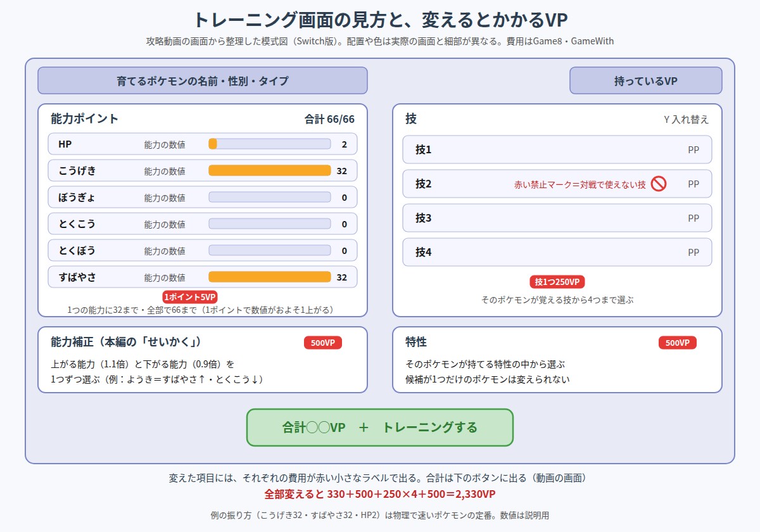760x532 pixels.
Task: Click the value 0 in ぼうぎょ row
Action: tap(345, 198)
